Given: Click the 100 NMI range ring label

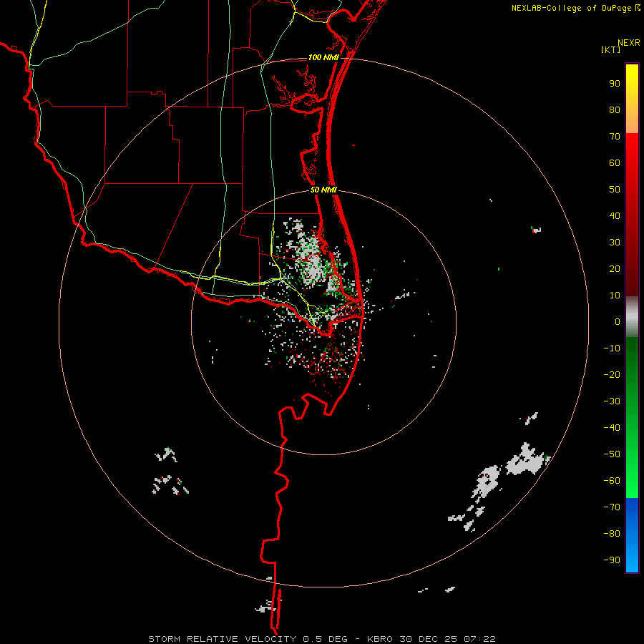Looking at the screenshot, I should point(323,57).
